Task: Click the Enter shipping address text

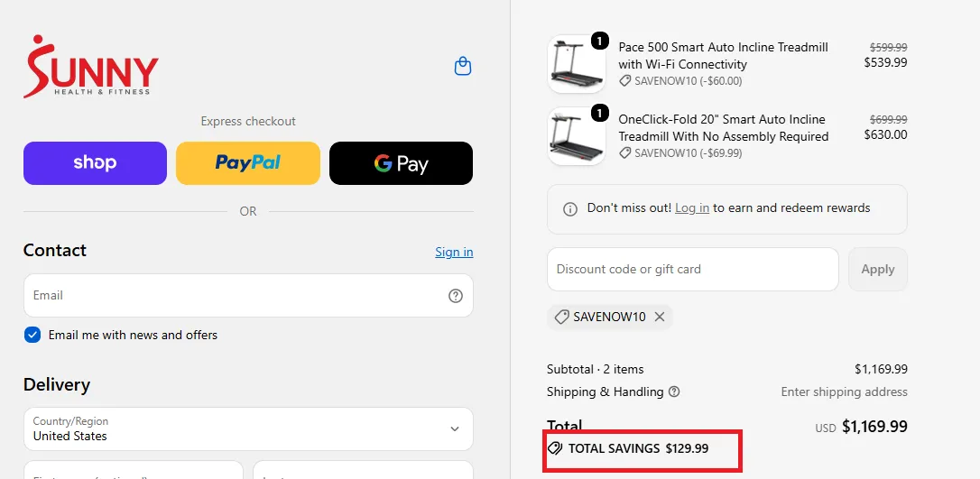Action: pyautogui.click(x=844, y=392)
